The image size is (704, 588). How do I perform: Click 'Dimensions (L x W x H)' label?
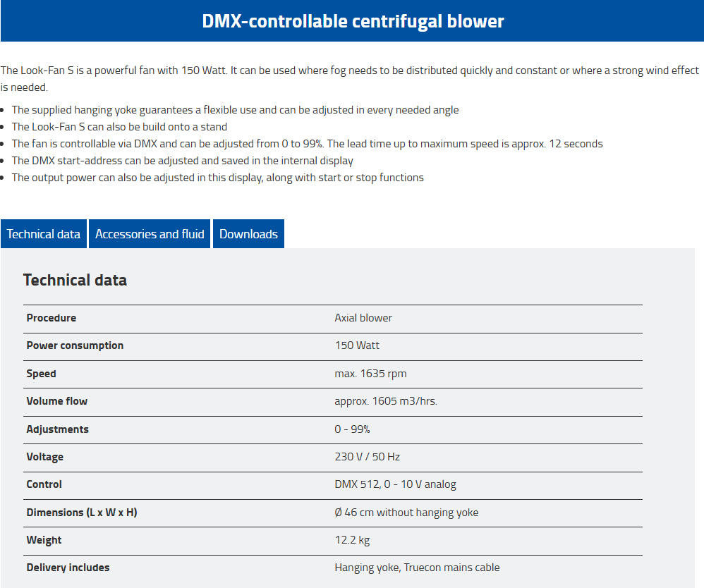click(x=82, y=512)
